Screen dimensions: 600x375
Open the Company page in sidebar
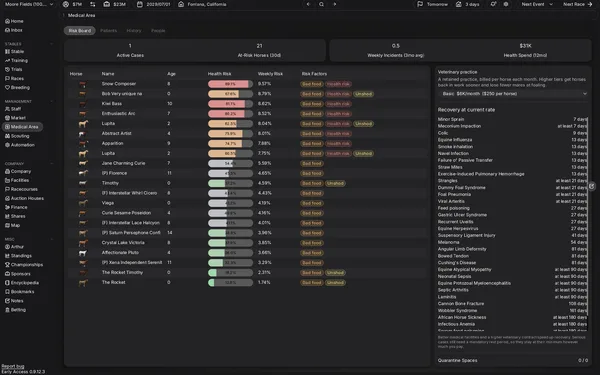(x=18, y=171)
